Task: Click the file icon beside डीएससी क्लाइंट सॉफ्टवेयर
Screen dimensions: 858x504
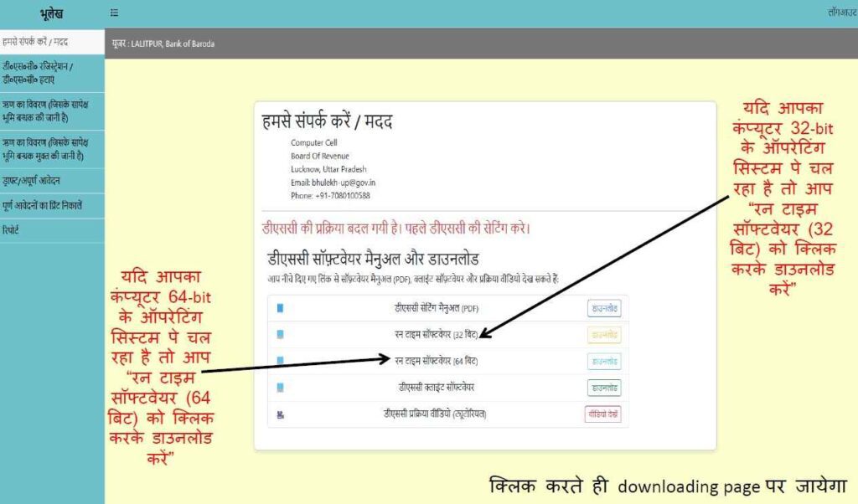Action: click(x=280, y=388)
